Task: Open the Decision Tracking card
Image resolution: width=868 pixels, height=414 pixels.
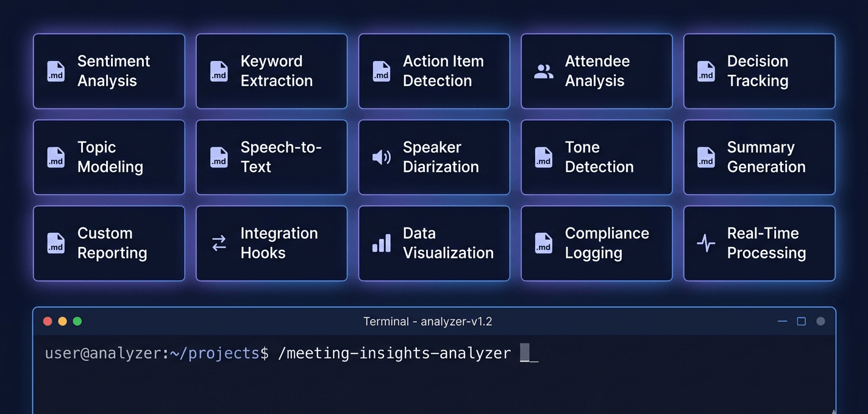Action: (759, 71)
